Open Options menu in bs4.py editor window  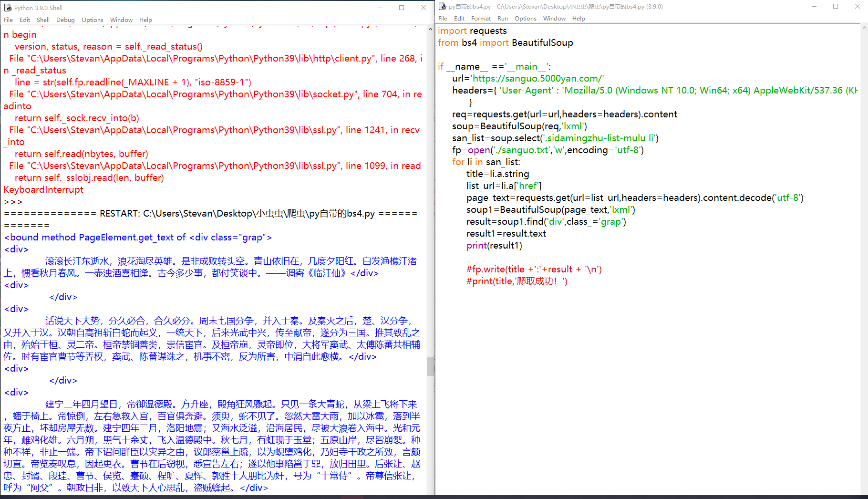pos(525,19)
